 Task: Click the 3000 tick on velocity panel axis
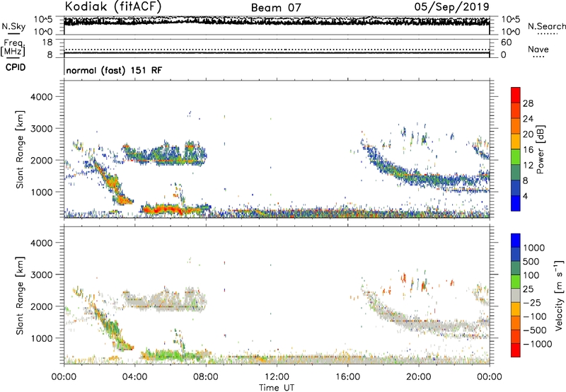42,275
